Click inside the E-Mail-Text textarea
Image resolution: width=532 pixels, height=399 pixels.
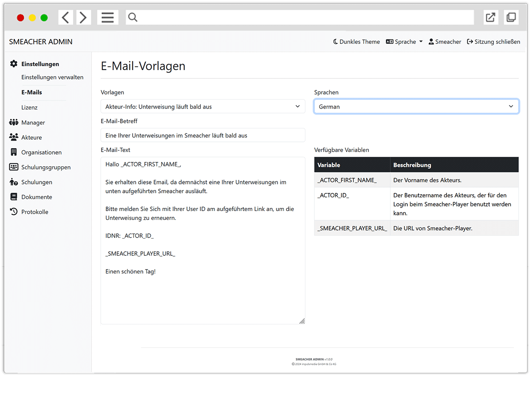click(x=203, y=240)
